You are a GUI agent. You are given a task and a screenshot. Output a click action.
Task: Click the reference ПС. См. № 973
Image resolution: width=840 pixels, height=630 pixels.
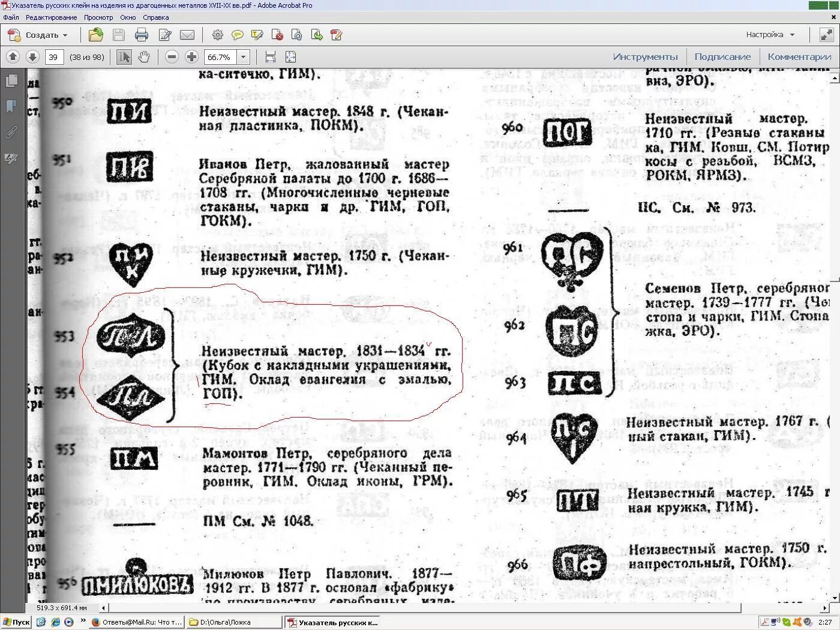(x=697, y=208)
